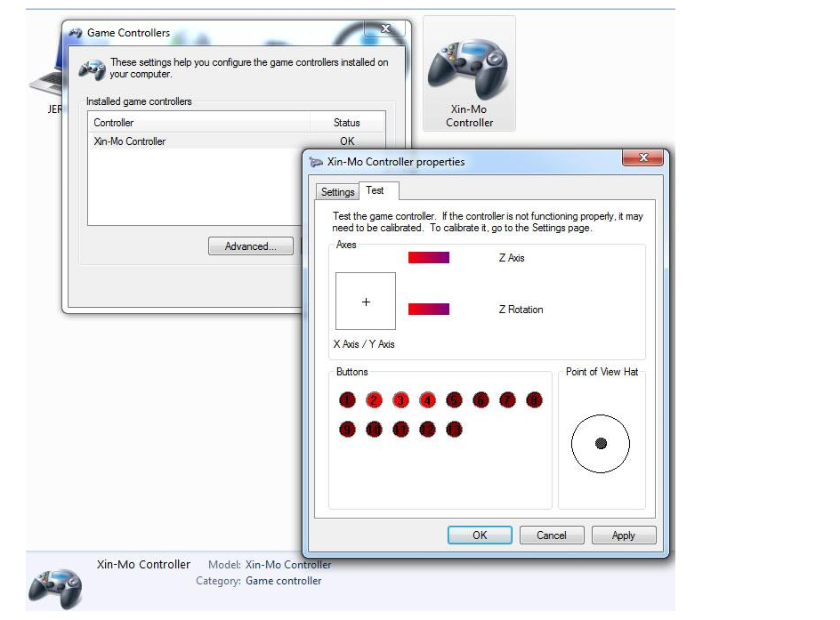Screen dimensions: 840x620
Task: Click Xin-Mo Controller name in details pane
Action: [143, 564]
